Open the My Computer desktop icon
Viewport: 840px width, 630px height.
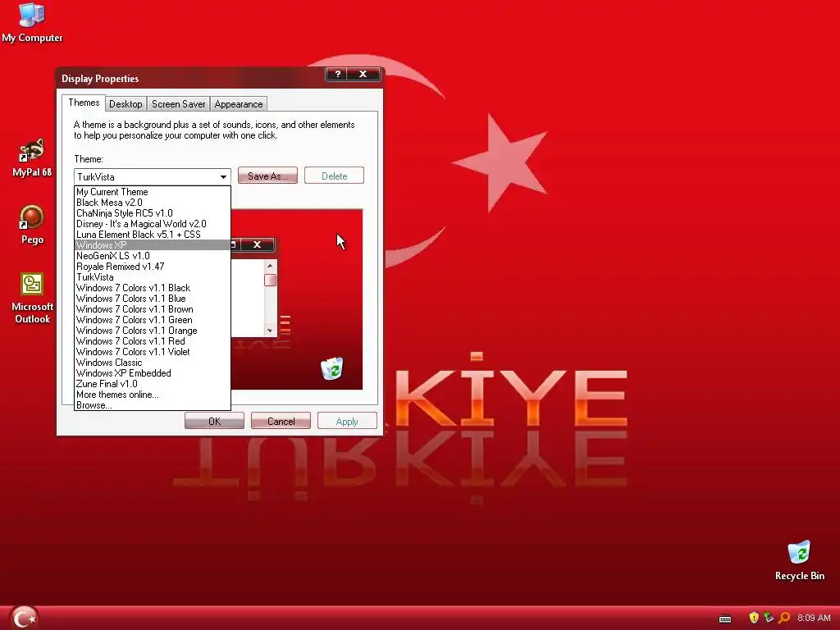point(32,22)
